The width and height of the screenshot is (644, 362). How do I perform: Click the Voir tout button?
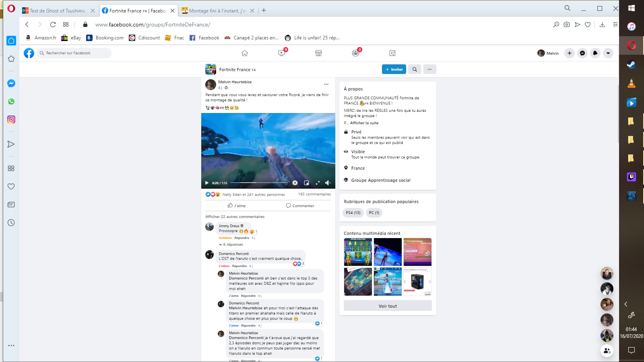(x=388, y=306)
